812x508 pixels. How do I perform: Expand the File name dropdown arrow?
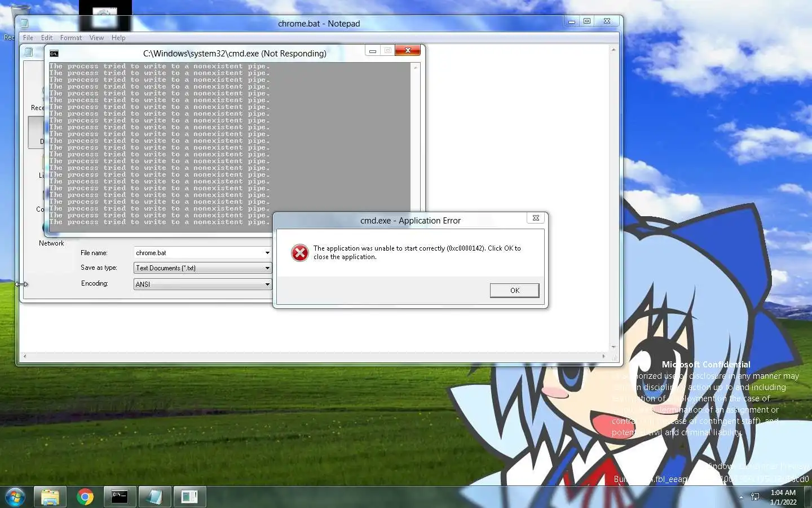(x=267, y=253)
